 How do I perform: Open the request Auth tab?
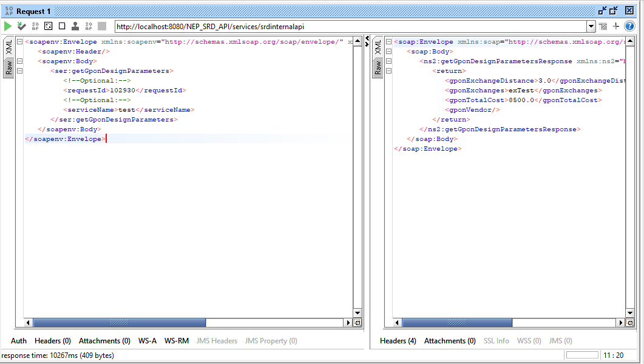[x=19, y=341]
